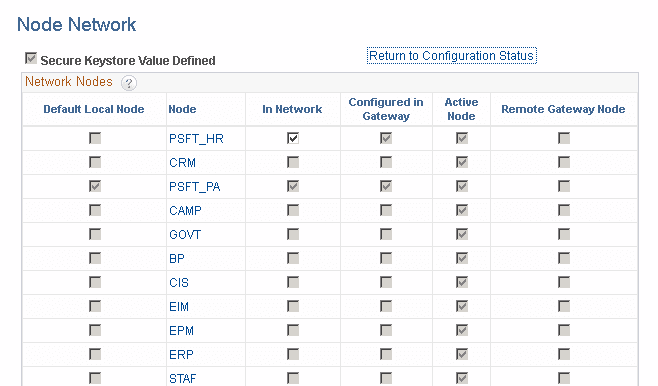This screenshot has width=658, height=386.
Task: Check In Network for EIM
Action: [293, 306]
